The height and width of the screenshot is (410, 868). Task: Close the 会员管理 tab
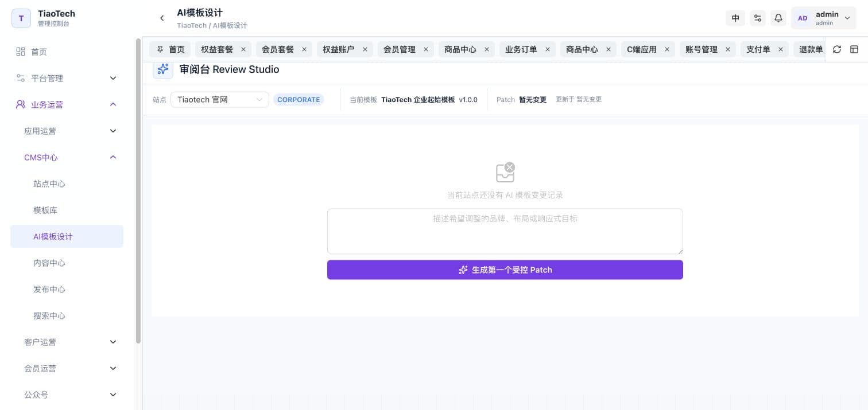(x=426, y=49)
